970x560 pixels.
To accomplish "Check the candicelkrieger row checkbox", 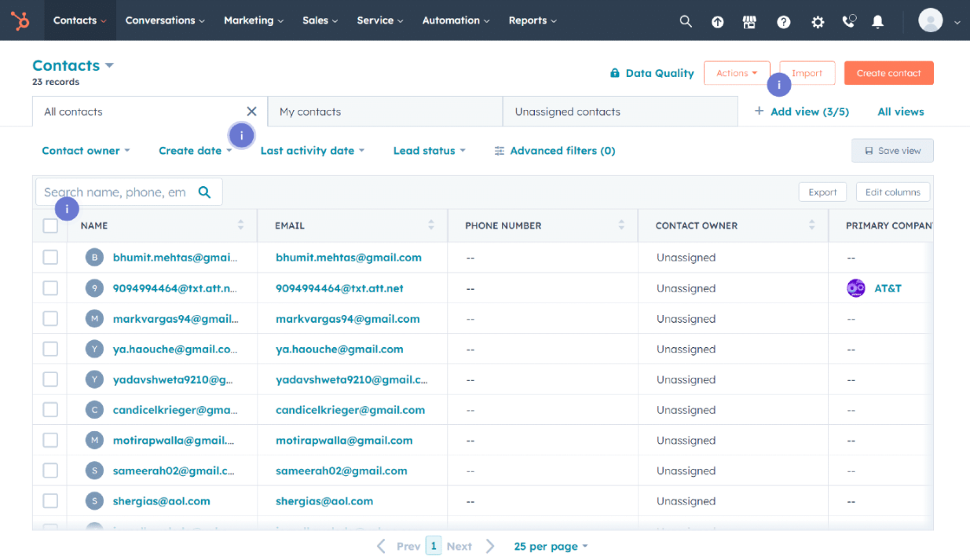I will (50, 409).
